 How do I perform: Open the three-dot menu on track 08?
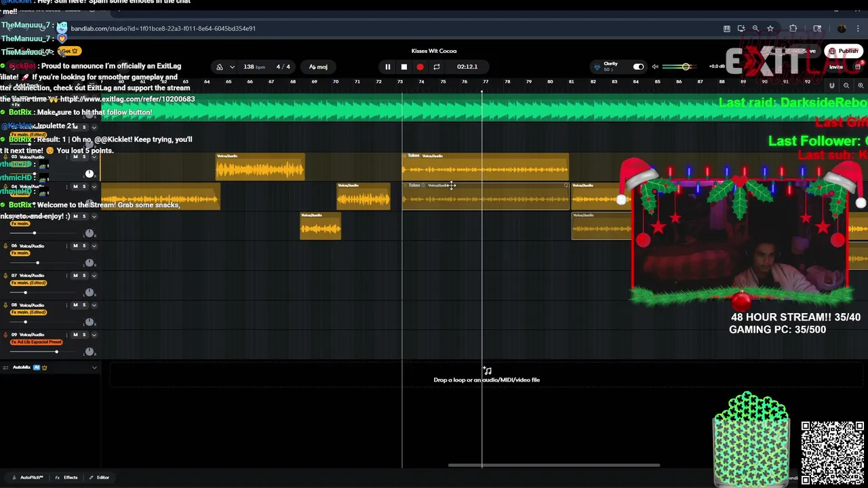click(x=66, y=305)
